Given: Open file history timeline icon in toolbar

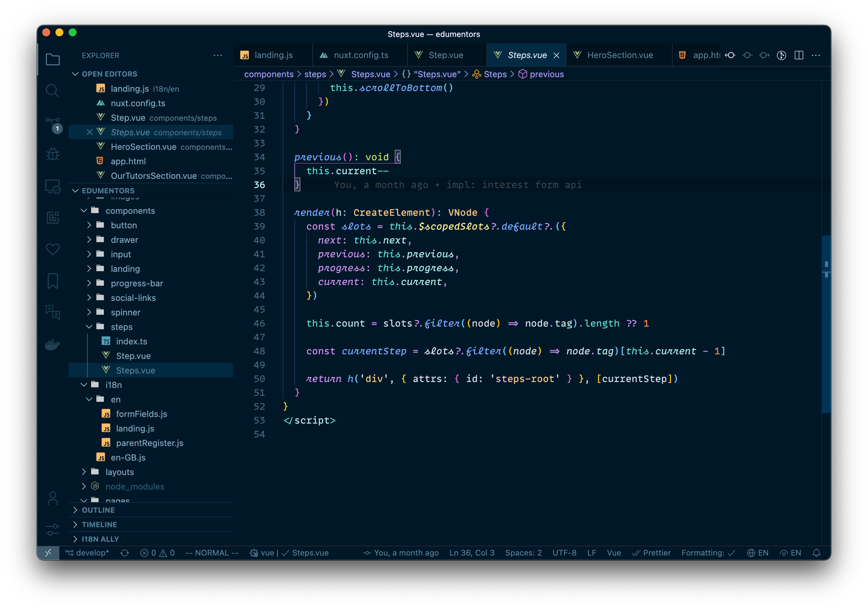Looking at the screenshot, I should (782, 55).
